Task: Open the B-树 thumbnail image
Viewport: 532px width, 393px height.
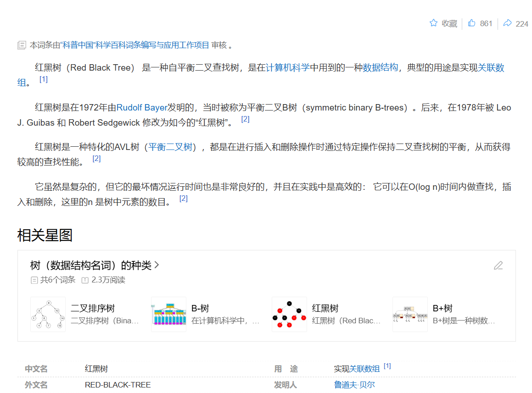Action: click(x=168, y=314)
